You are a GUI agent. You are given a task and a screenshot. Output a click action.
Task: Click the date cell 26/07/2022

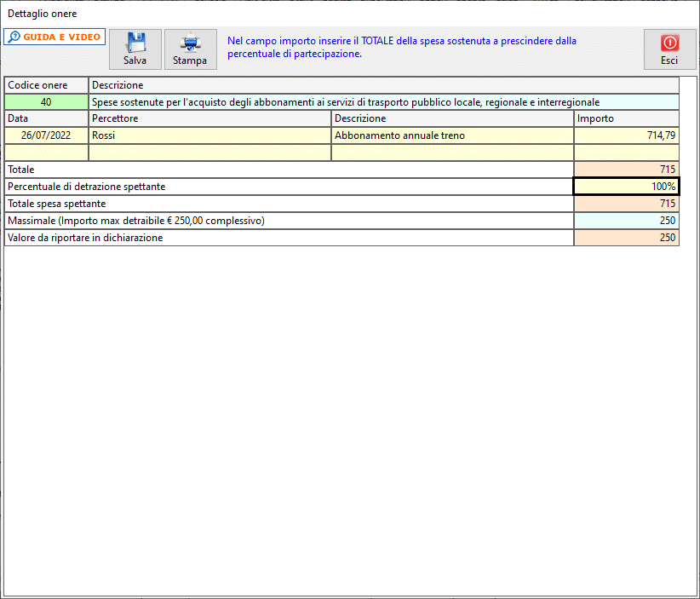point(46,135)
